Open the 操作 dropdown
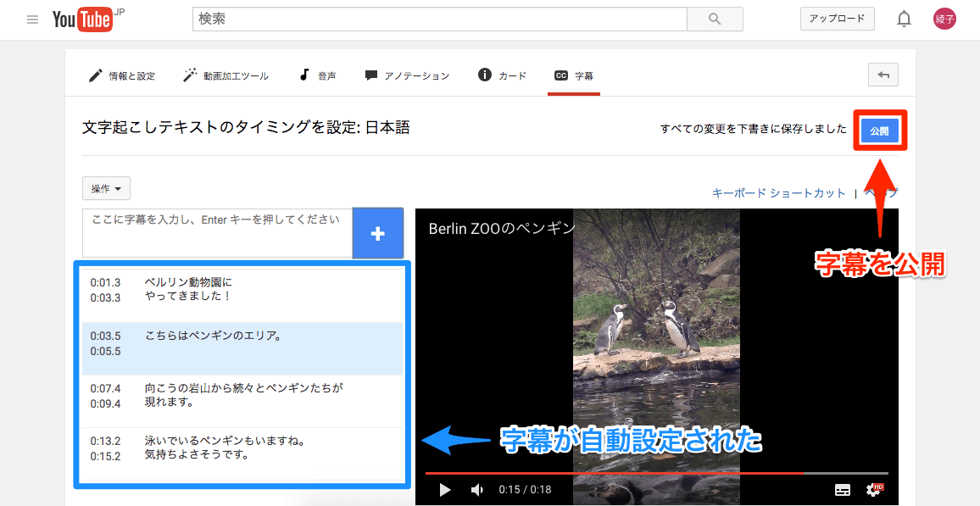 (x=106, y=189)
